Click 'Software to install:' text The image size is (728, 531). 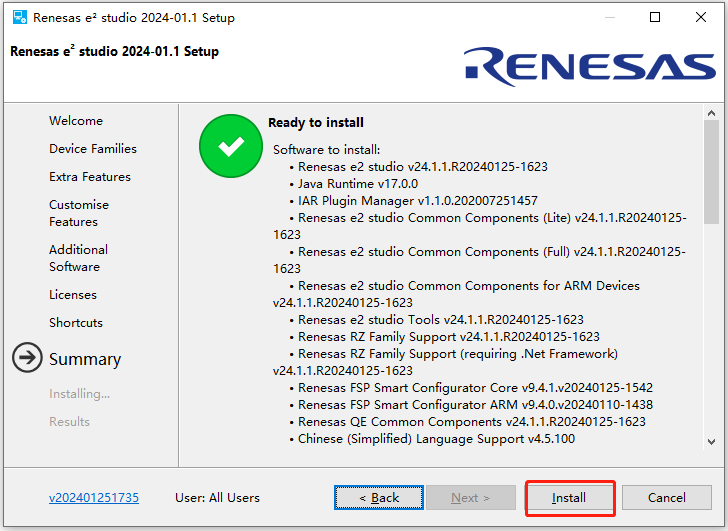[x=326, y=150]
